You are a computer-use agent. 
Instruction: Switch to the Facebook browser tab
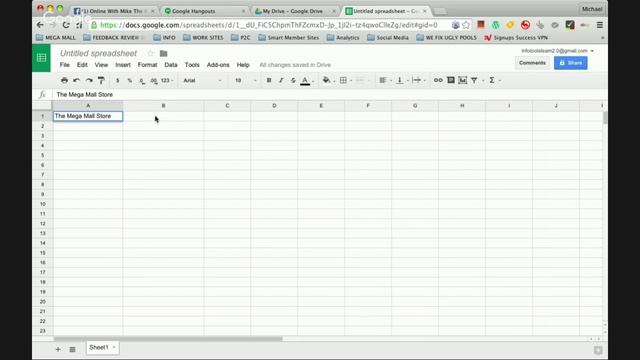coord(113,11)
